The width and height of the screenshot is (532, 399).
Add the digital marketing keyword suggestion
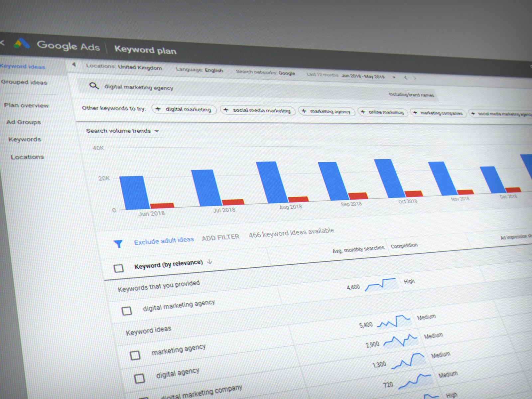coord(184,109)
